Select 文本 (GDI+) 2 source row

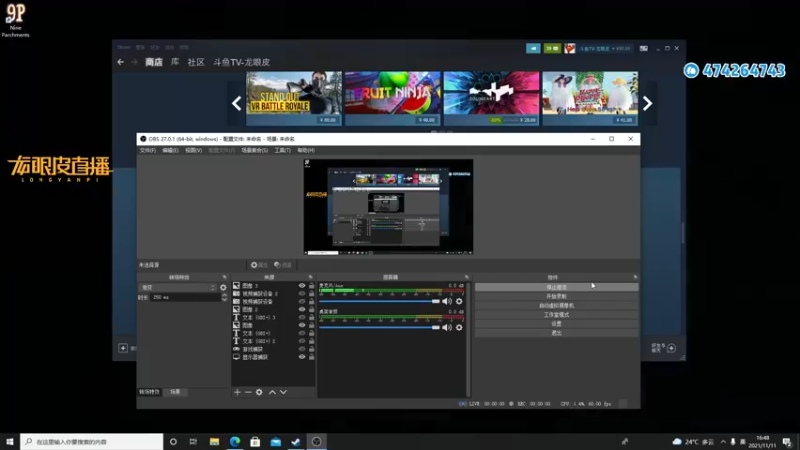pos(273,341)
